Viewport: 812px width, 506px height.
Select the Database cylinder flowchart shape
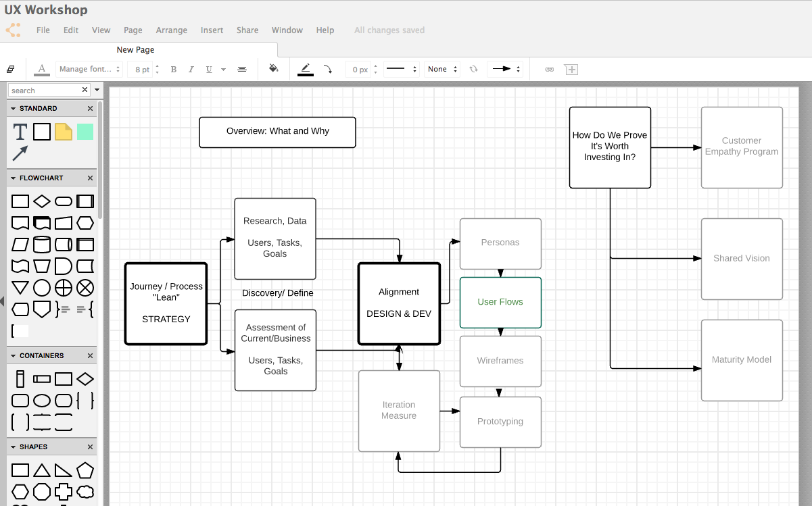pyautogui.click(x=42, y=245)
